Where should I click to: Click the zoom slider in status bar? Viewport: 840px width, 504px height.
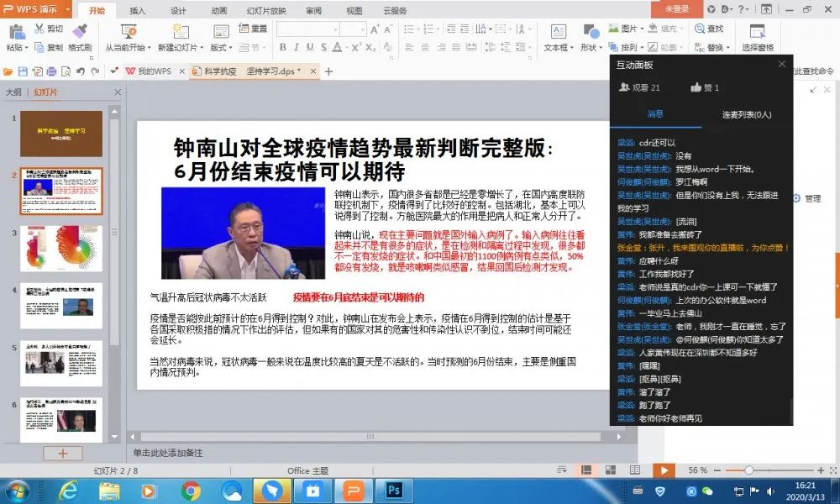(748, 470)
